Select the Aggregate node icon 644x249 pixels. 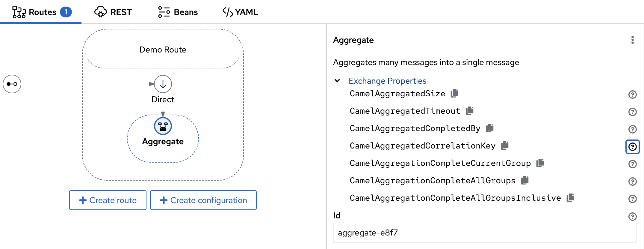point(163,126)
